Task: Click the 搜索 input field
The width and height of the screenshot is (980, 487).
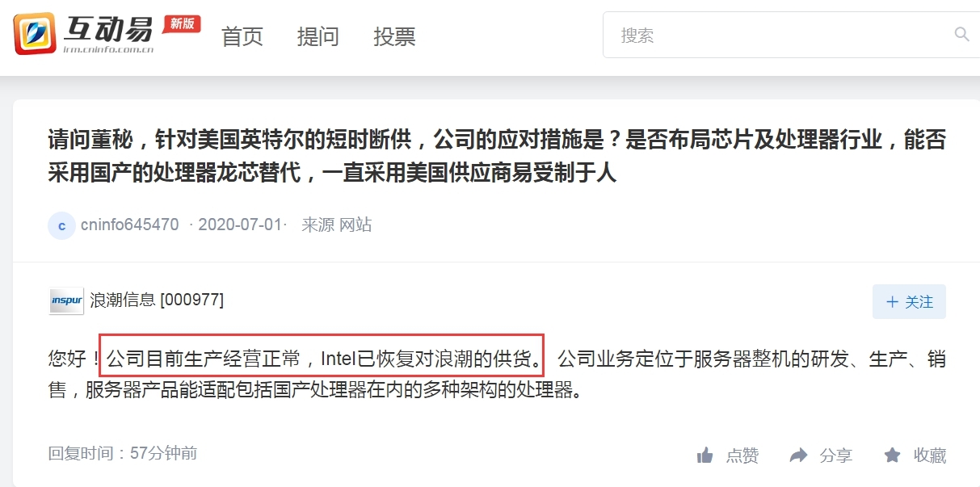Action: tap(791, 35)
